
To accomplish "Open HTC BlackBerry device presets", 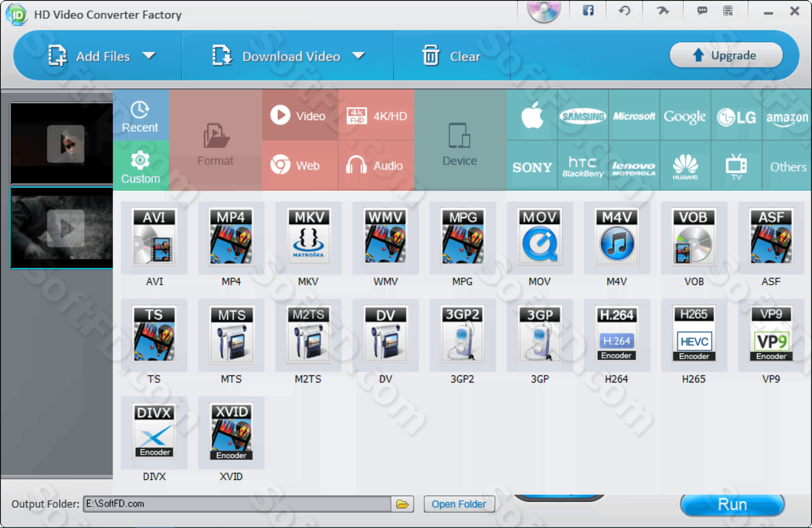I will (x=583, y=166).
